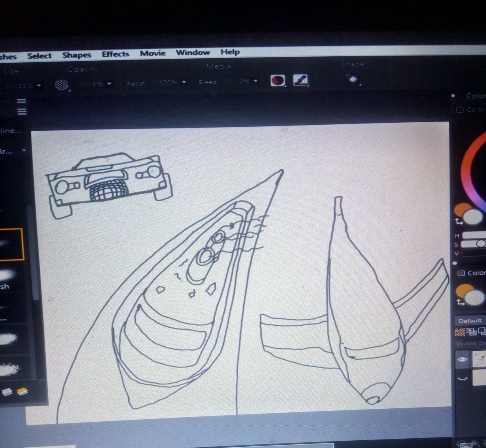Toggle the Color checkbox under color panel

point(460,109)
